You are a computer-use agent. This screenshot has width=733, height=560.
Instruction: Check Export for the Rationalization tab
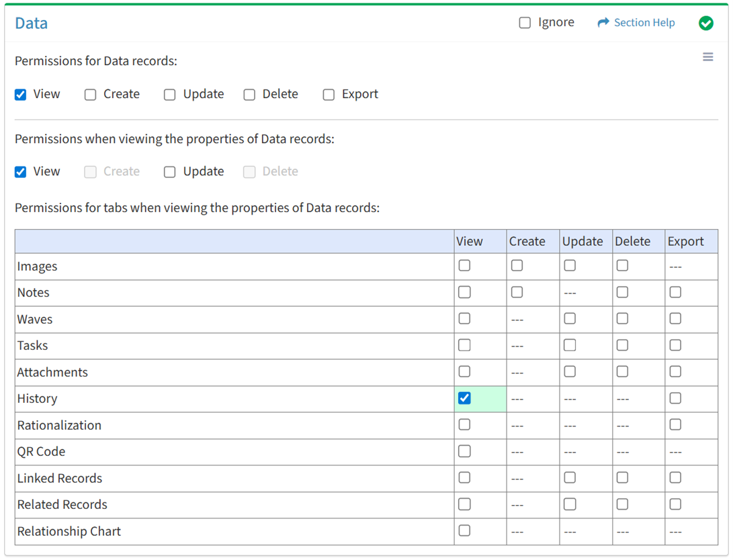675,424
